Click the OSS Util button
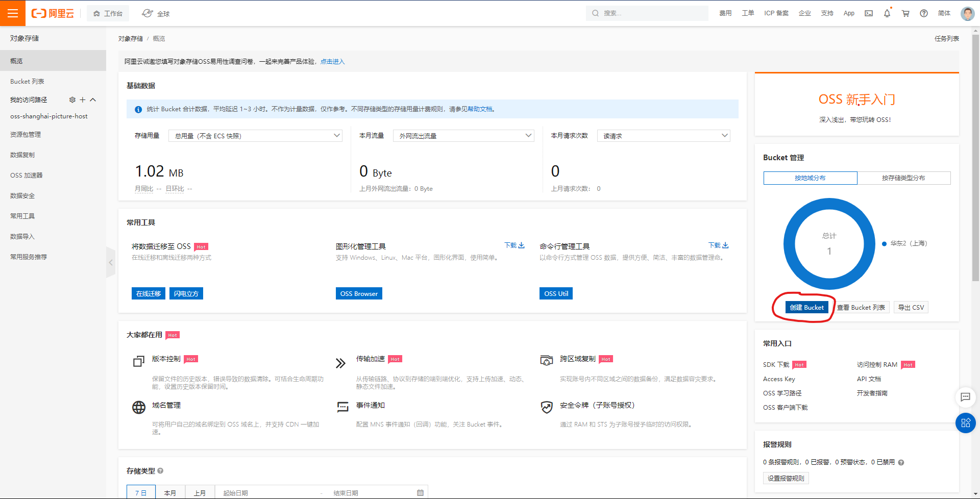The image size is (980, 499). click(x=556, y=294)
